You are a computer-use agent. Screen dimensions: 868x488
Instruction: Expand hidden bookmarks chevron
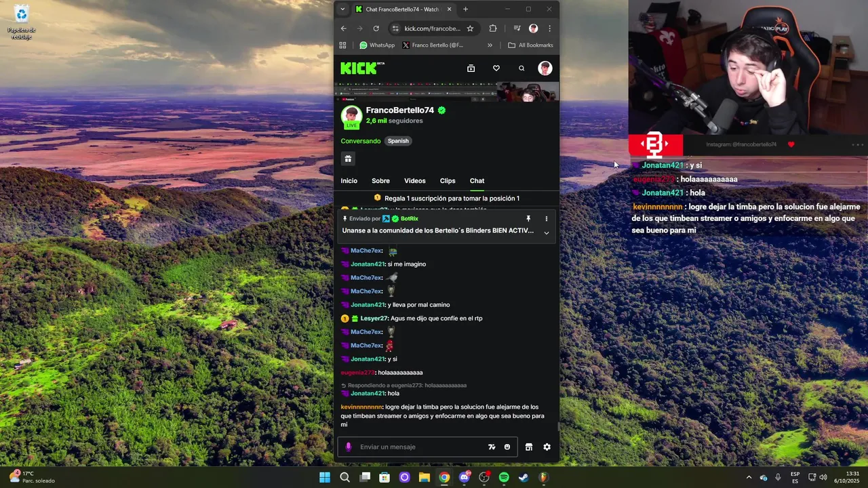tap(490, 45)
